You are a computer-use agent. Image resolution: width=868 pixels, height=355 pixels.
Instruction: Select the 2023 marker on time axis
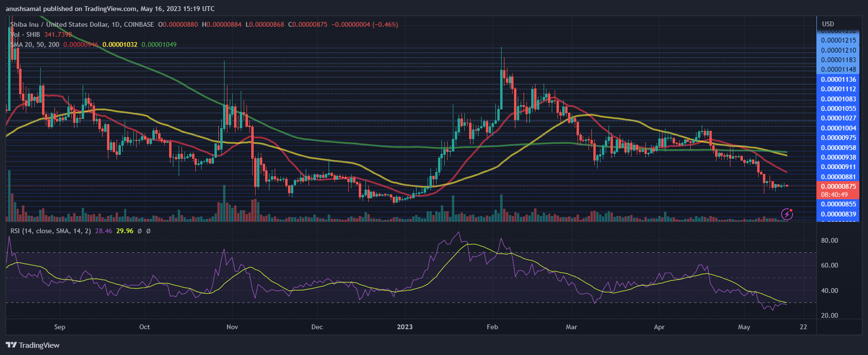(405, 327)
